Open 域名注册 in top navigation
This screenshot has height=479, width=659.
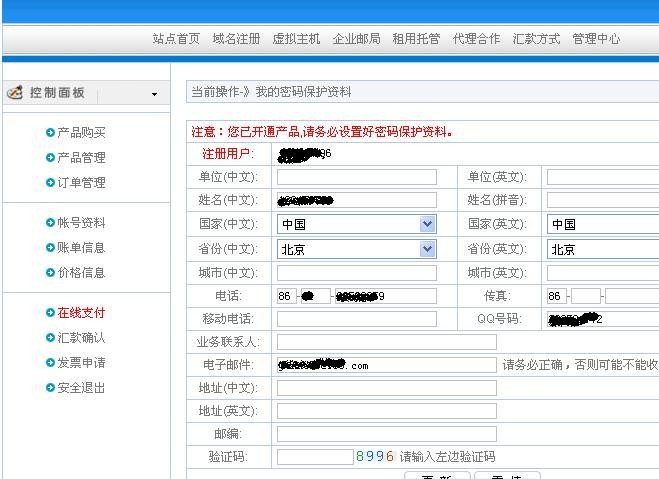[x=236, y=39]
